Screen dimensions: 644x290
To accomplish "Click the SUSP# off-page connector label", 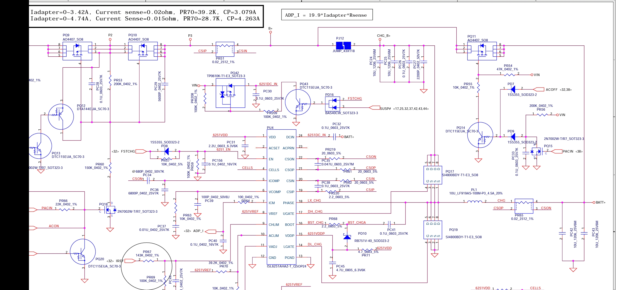I will tap(385, 108).
